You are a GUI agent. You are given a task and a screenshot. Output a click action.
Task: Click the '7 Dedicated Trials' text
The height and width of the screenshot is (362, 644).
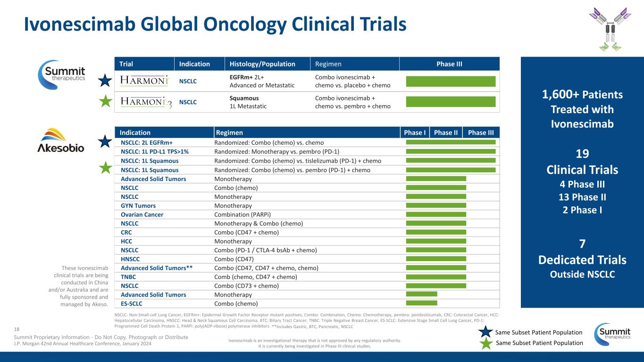pos(582,252)
